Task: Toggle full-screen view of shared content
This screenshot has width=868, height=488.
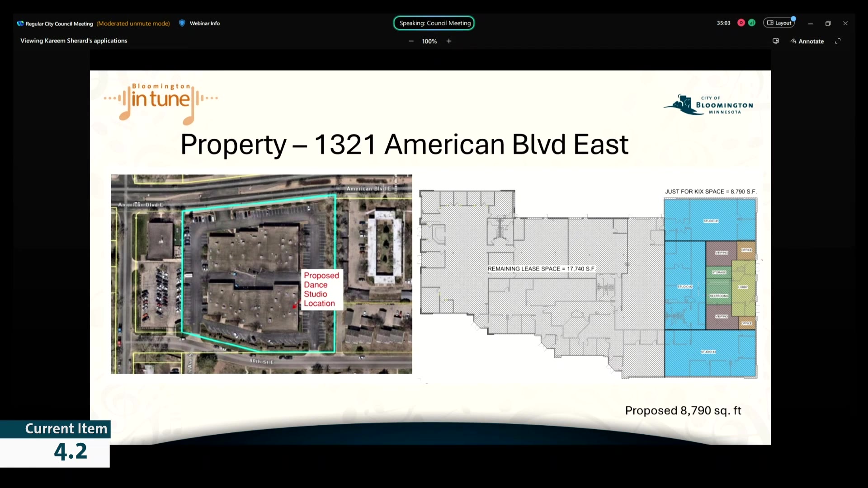Action: 838,41
